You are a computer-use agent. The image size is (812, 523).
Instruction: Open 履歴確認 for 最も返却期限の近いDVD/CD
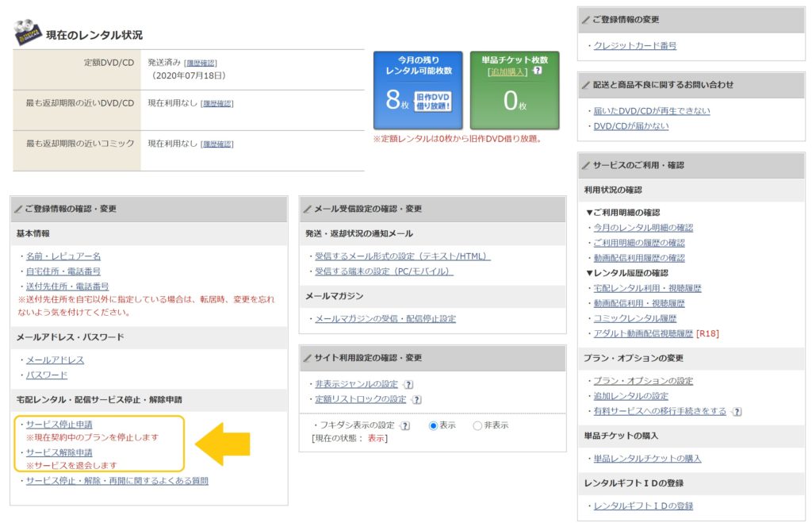coord(217,104)
